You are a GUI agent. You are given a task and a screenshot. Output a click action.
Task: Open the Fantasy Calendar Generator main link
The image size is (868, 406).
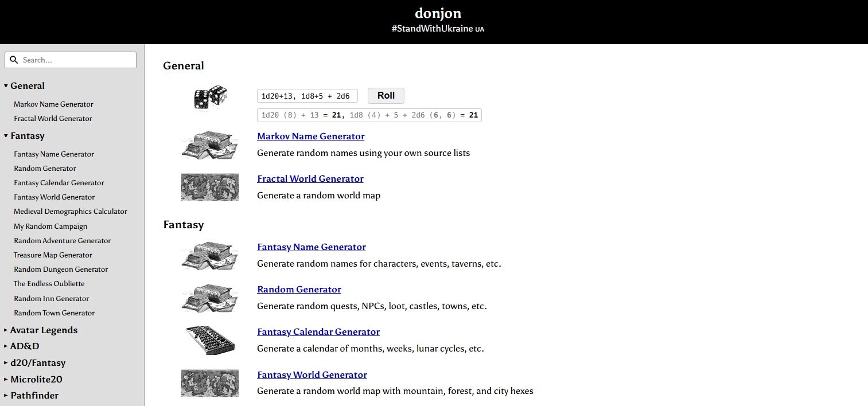(318, 332)
